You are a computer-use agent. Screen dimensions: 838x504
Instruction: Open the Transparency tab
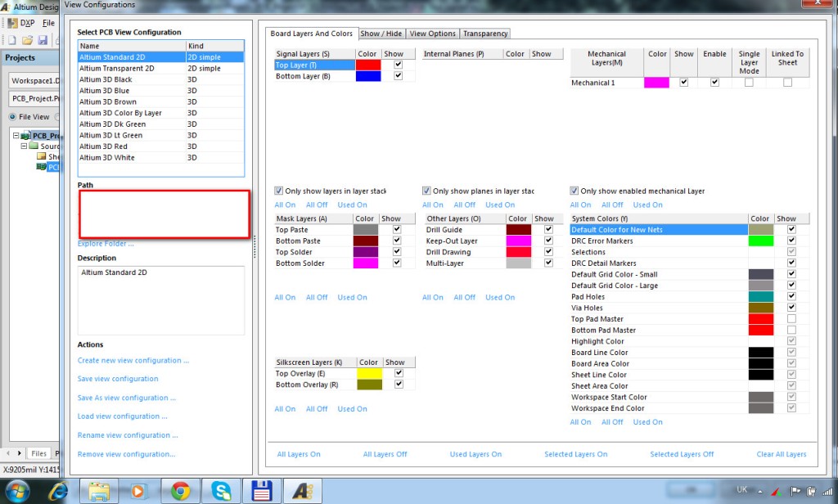pos(485,34)
